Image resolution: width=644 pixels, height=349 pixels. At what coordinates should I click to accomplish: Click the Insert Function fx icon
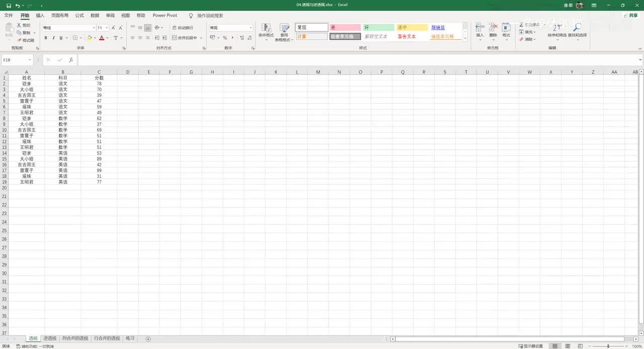(71, 60)
